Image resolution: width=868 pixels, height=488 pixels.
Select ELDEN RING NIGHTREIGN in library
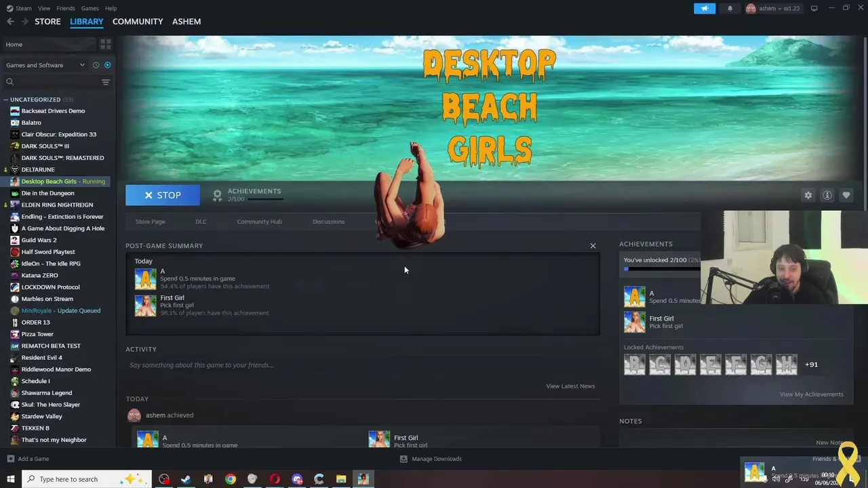tap(58, 205)
